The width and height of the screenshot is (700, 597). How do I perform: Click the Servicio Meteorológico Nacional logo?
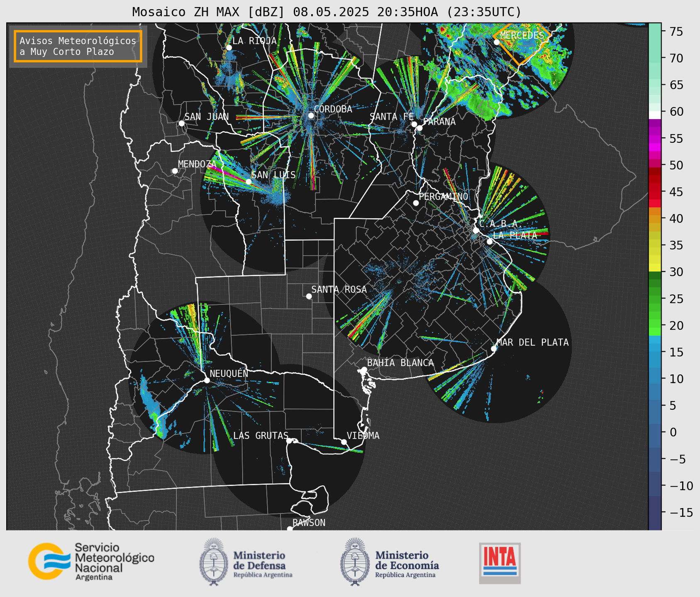coord(91,561)
